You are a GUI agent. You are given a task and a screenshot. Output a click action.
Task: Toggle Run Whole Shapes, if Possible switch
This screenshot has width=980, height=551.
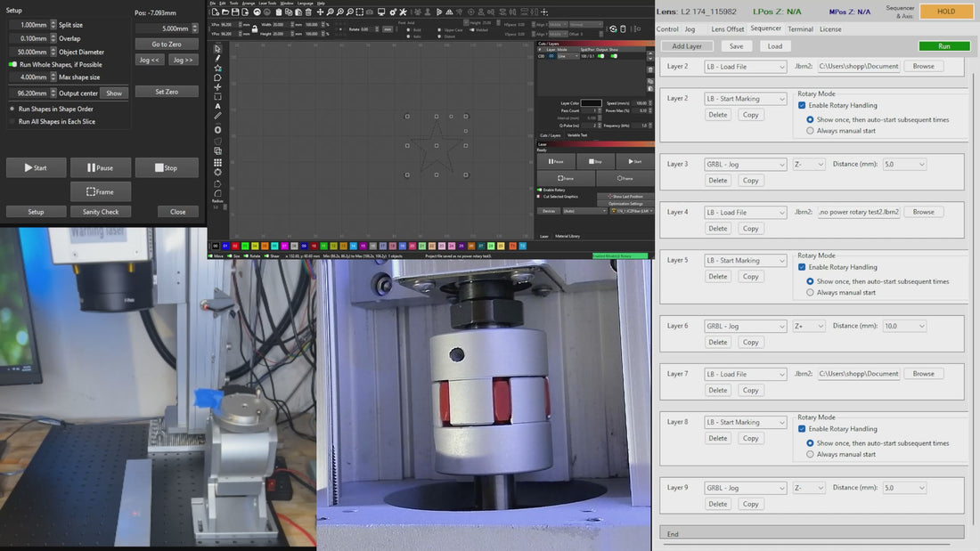(x=13, y=65)
